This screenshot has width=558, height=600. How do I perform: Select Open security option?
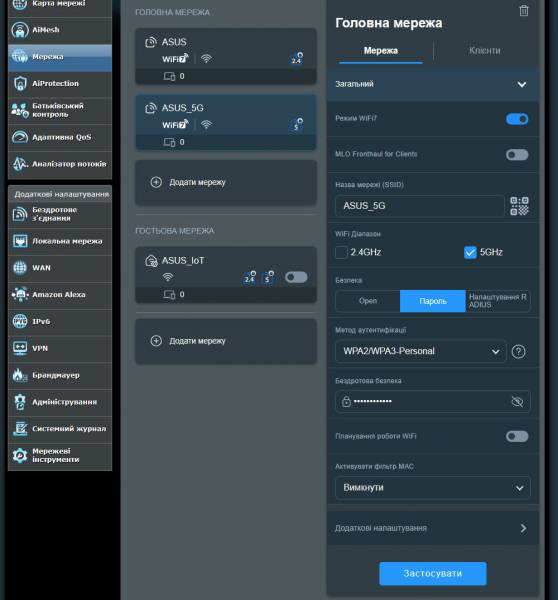[x=368, y=301]
